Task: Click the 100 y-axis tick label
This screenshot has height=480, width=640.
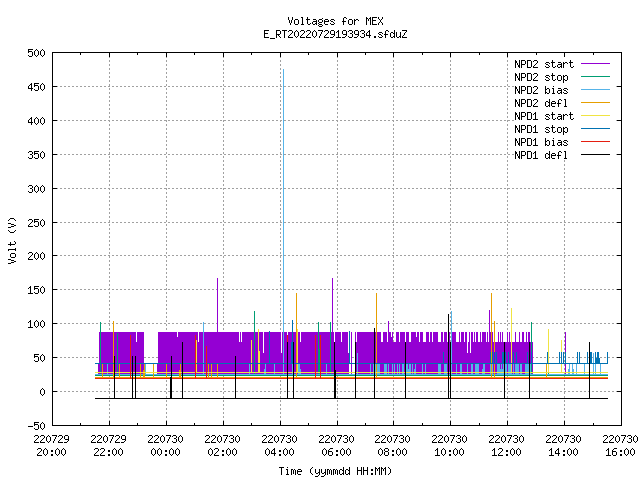Action: click(36, 324)
